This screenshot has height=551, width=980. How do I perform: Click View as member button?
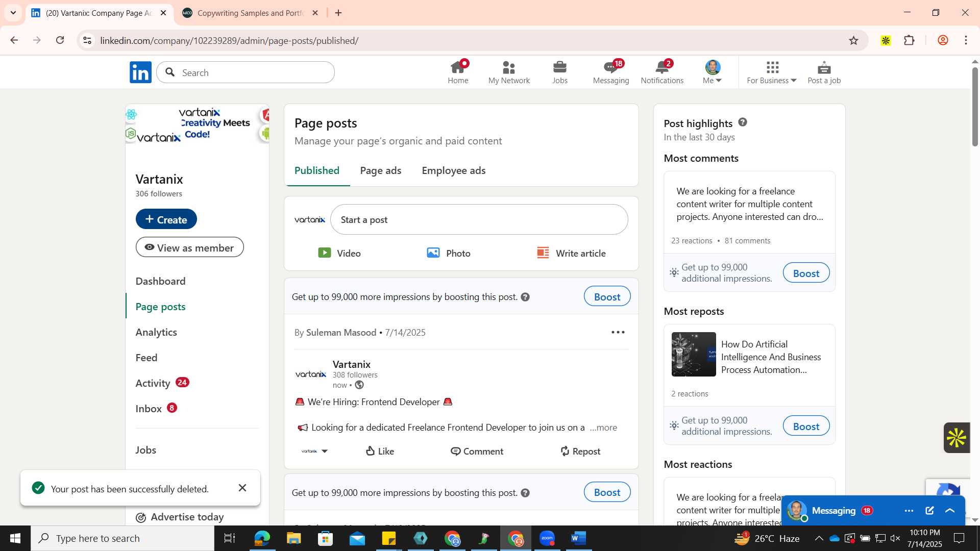[189, 248]
